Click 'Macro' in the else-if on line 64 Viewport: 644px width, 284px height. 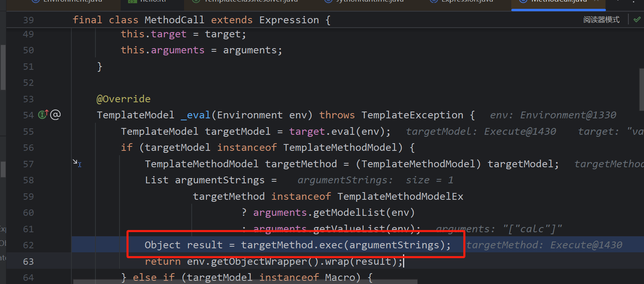click(340, 277)
